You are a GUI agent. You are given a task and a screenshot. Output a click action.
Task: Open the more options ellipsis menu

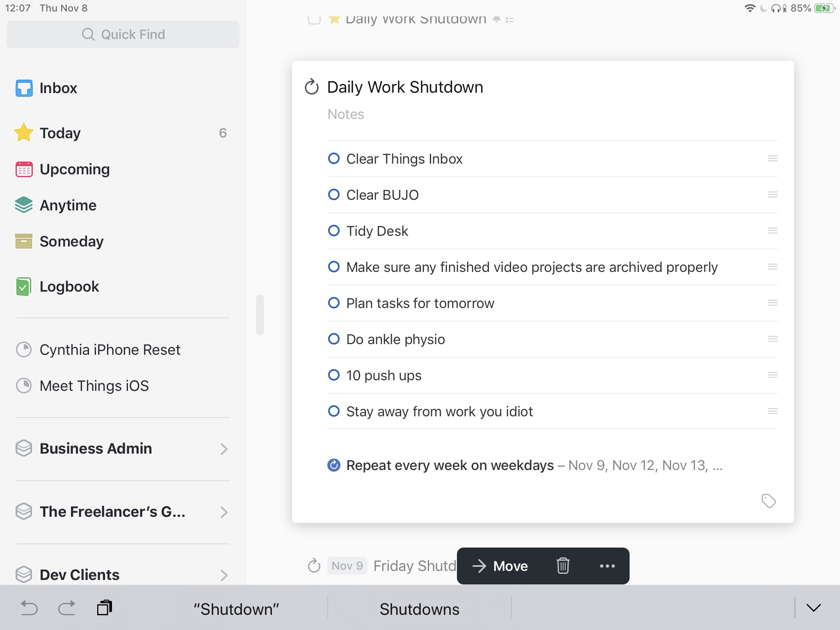click(607, 566)
